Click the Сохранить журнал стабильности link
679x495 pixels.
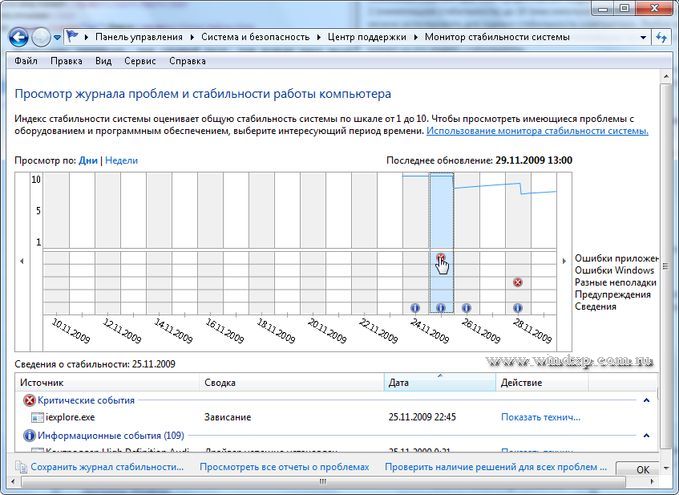(x=107, y=467)
